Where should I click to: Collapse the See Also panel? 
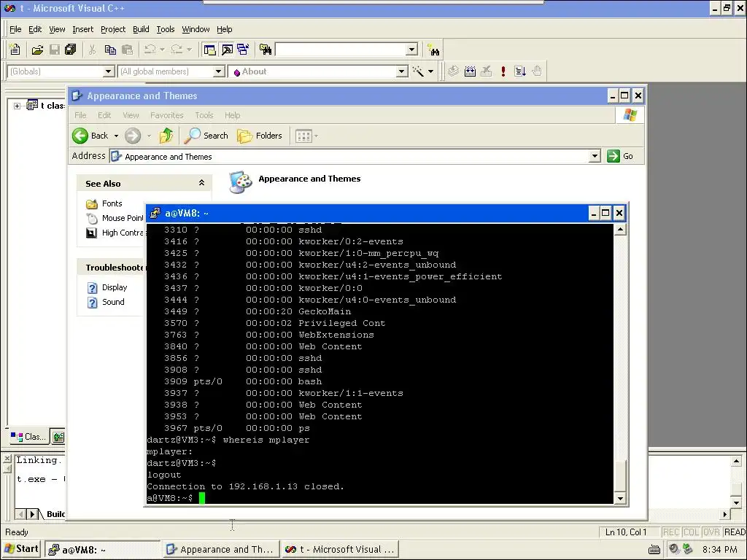pos(201,183)
